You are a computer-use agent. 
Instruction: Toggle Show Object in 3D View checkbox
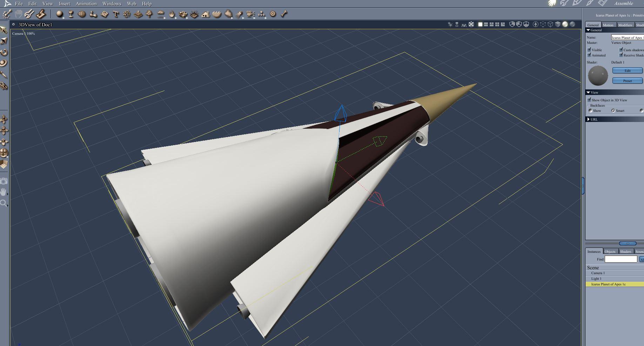coord(589,100)
